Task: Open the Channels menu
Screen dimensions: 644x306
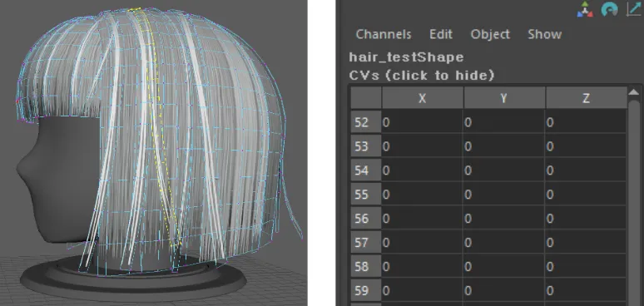Action: click(x=384, y=34)
